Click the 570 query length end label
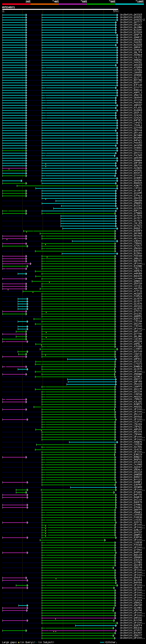 click(x=115, y=11)
